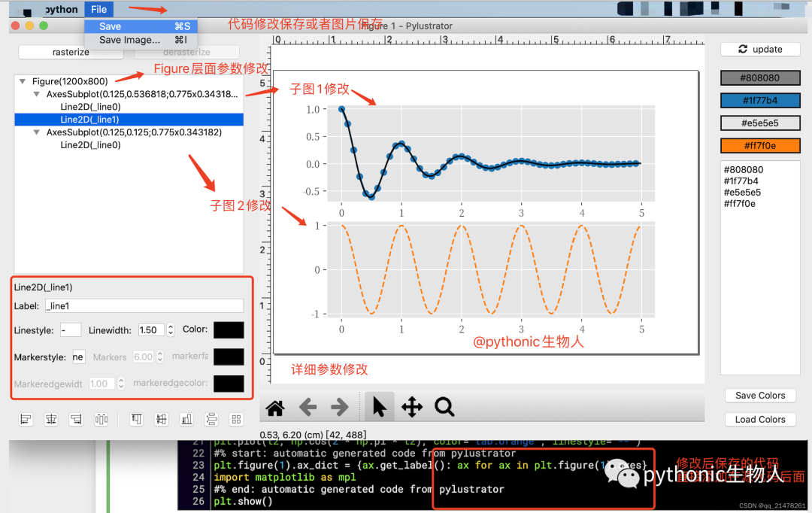This screenshot has height=513, width=812.
Task: Click #1f77b4 in the colors text list
Action: tap(741, 181)
